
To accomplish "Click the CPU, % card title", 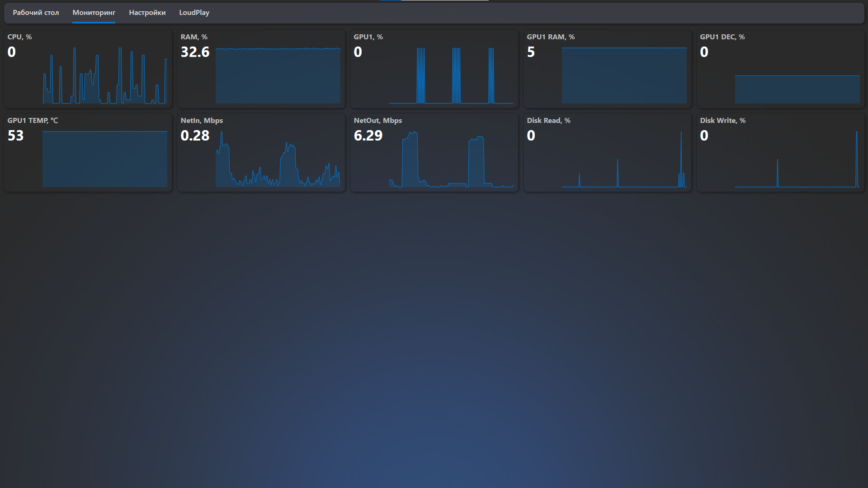I will [19, 37].
